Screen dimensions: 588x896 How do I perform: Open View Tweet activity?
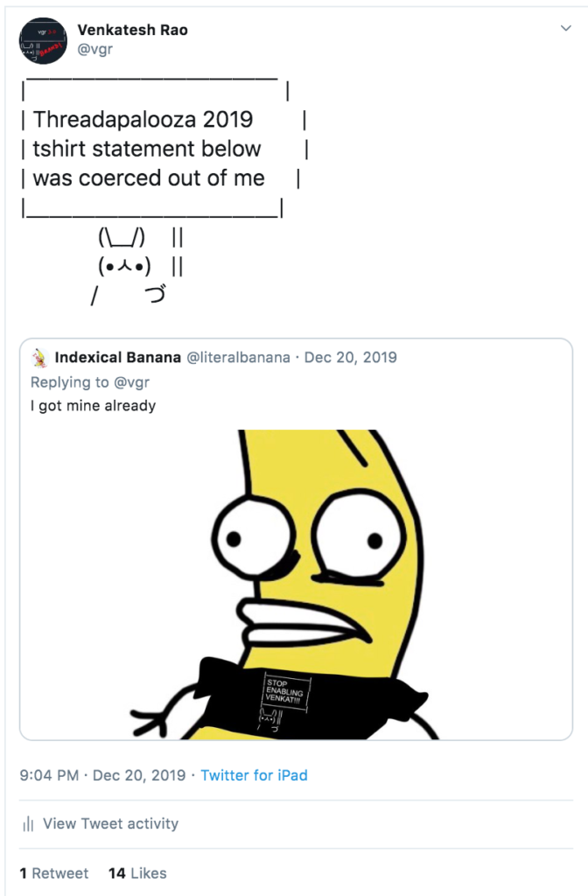pyautogui.click(x=110, y=823)
